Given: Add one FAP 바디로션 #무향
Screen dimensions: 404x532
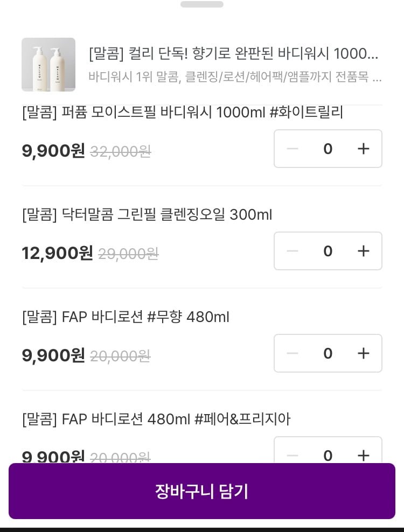Looking at the screenshot, I should tap(364, 353).
